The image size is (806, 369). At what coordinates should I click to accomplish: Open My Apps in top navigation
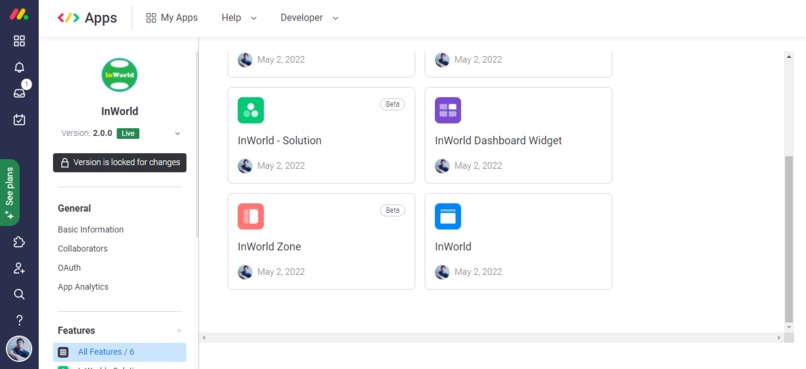pos(172,18)
